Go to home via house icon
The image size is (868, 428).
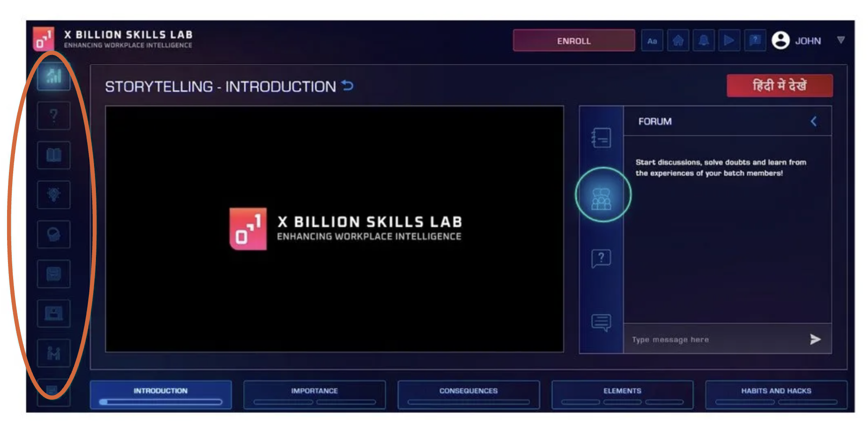(x=678, y=41)
